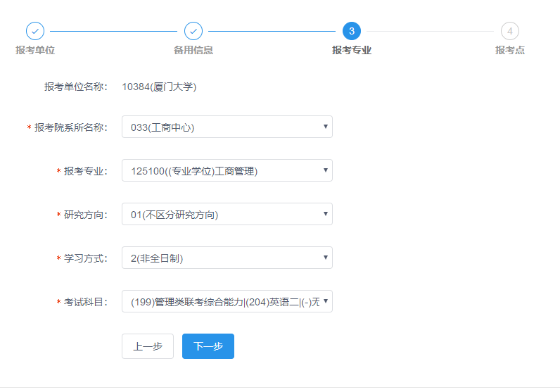Open the 研究方向 dropdown showing 01(不区分研究方向)
This screenshot has height=392, width=560.
(227, 215)
